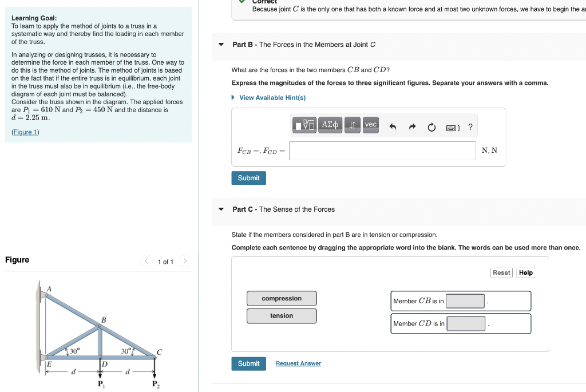
Task: Select the up/down arrows symbol tool
Action: point(352,125)
